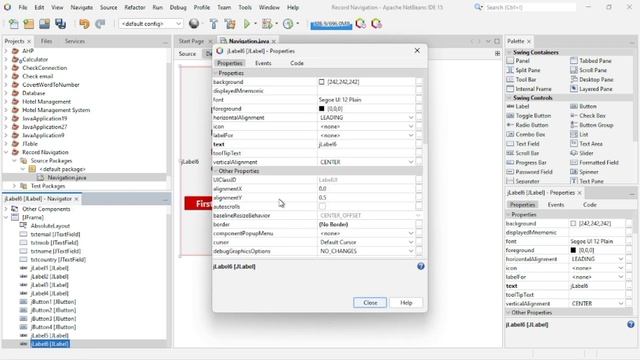640x360 pixels.
Task: Collapse the Properties section in dialog
Action: tap(216, 73)
